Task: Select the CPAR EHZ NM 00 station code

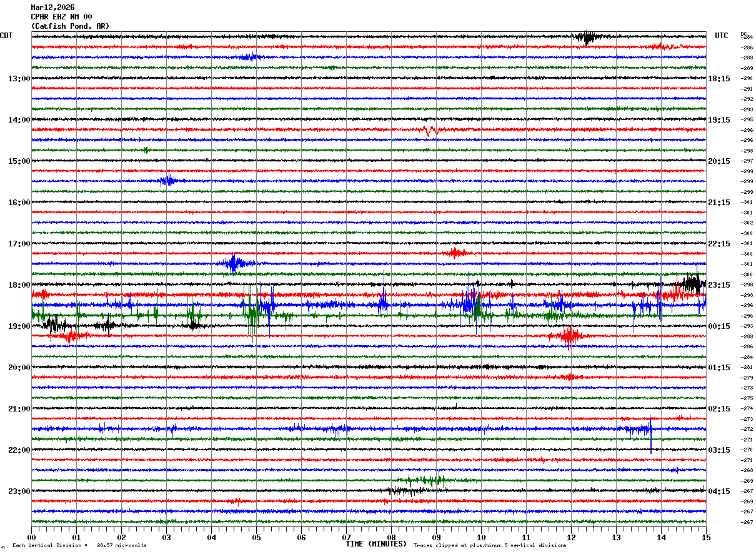Action: click(61, 17)
